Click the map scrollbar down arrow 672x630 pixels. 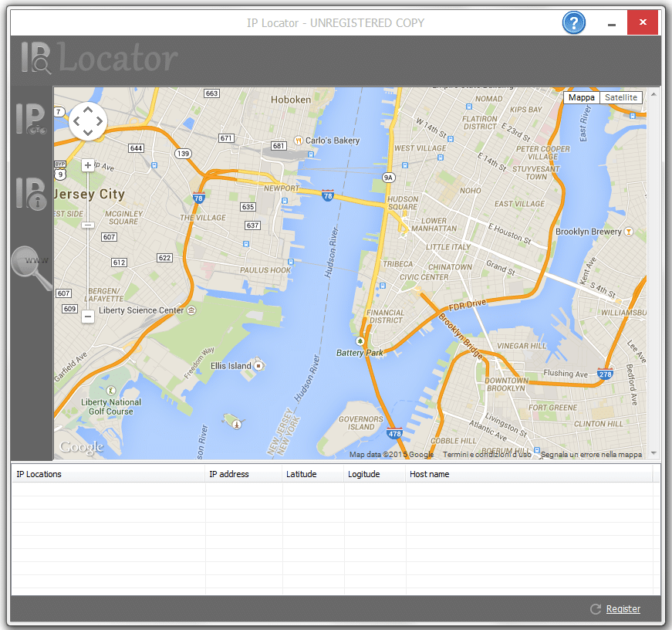coord(653,453)
